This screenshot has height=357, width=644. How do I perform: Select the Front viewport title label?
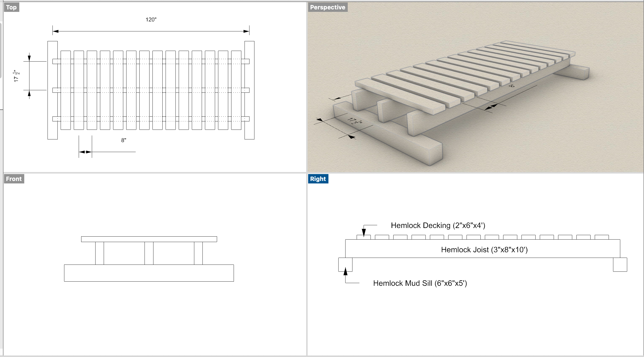(14, 179)
